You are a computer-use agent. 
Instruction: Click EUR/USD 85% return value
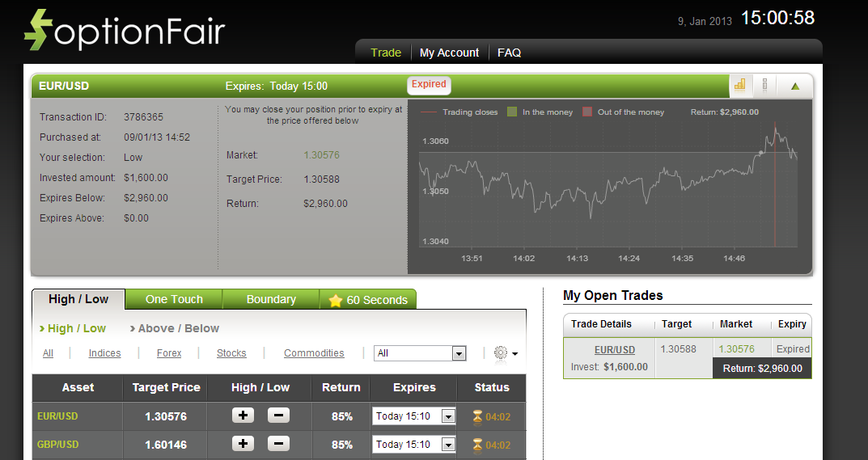click(x=341, y=416)
